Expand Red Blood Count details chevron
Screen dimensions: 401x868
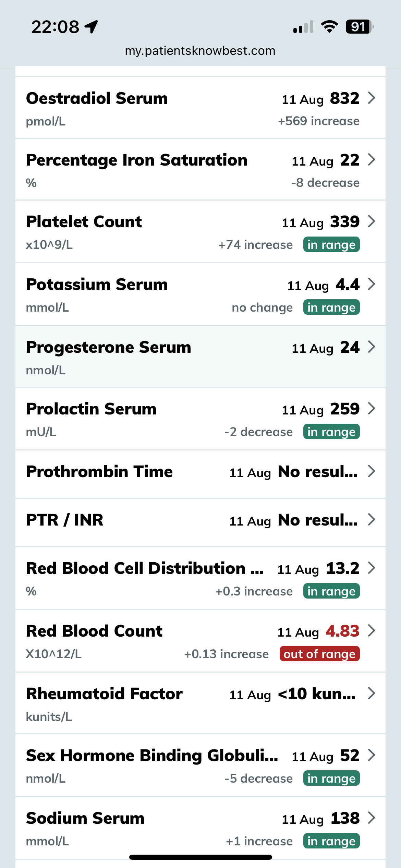click(372, 631)
